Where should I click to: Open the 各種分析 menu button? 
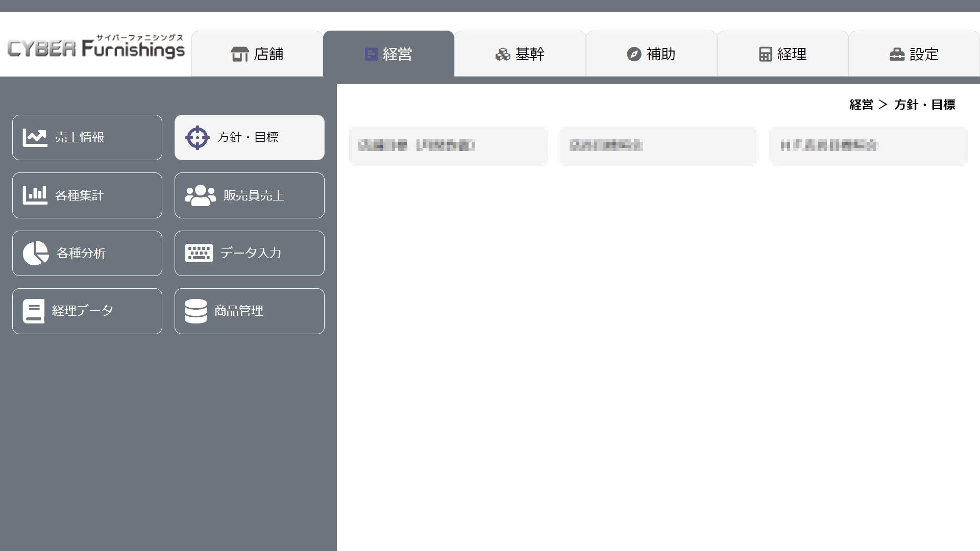coord(87,253)
